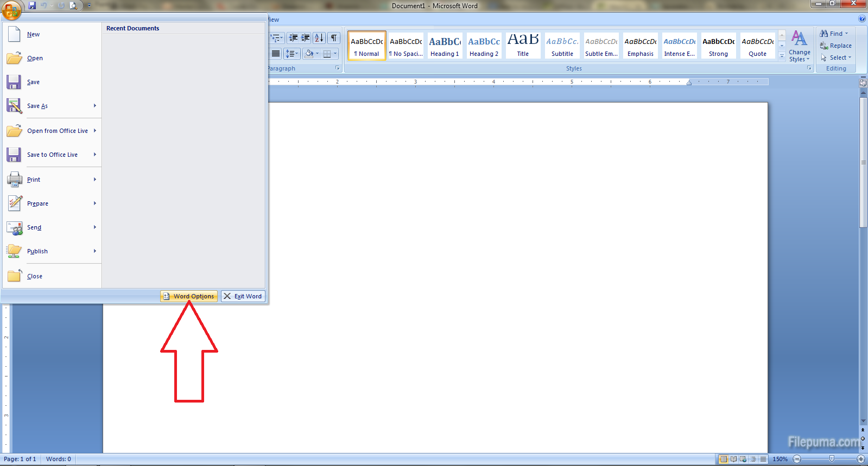
Task: Open the Styles pane dialog launcher
Action: (x=809, y=68)
